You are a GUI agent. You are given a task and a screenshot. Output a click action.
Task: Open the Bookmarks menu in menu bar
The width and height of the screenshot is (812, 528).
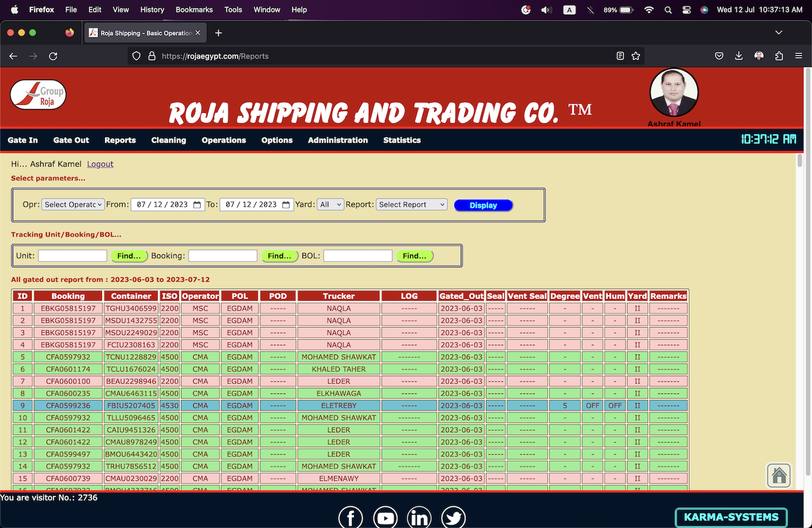(194, 10)
